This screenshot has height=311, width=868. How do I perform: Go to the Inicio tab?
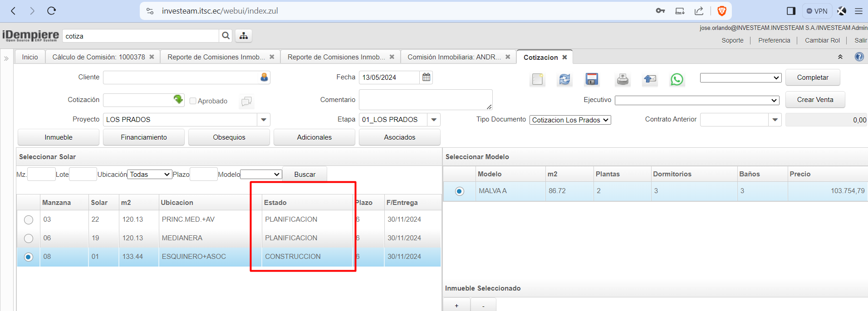(x=30, y=57)
